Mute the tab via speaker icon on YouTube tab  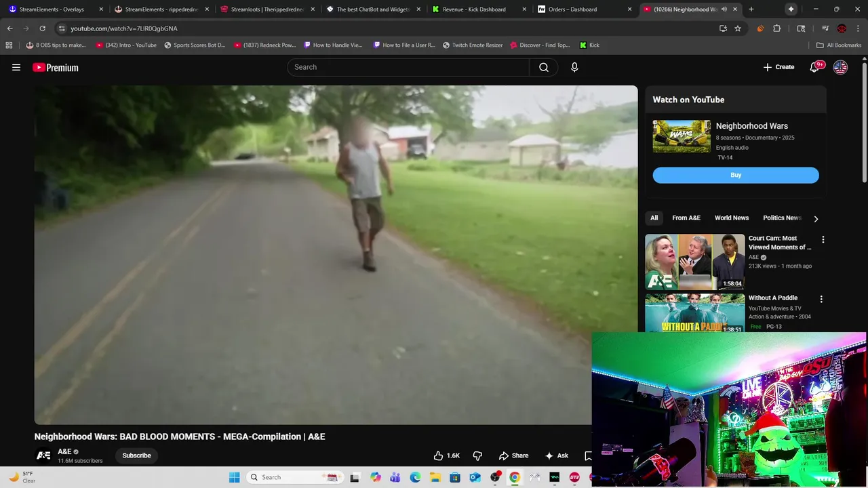[x=724, y=9]
